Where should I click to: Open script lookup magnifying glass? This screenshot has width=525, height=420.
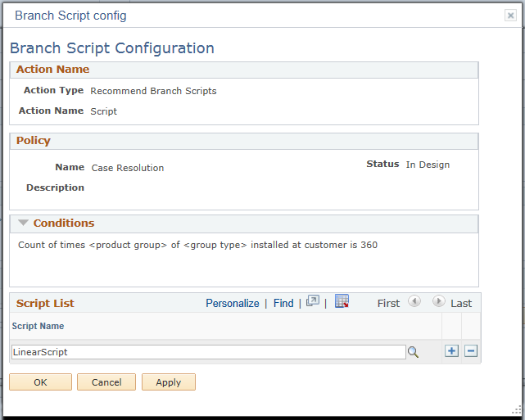pyautogui.click(x=413, y=352)
